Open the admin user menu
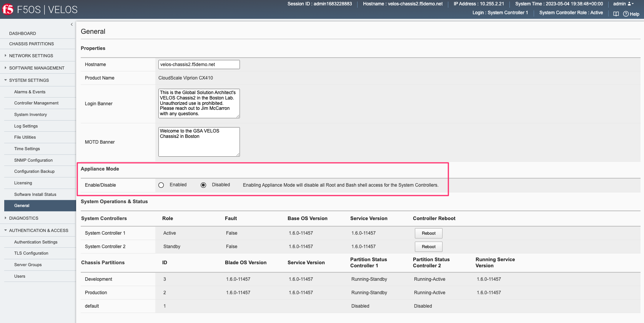The image size is (644, 323). (x=623, y=4)
